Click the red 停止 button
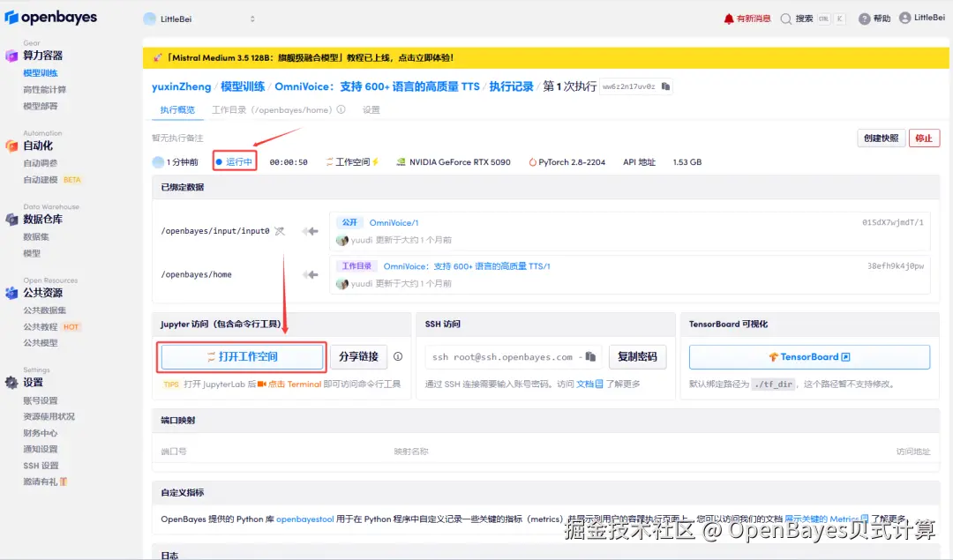 pyautogui.click(x=924, y=138)
